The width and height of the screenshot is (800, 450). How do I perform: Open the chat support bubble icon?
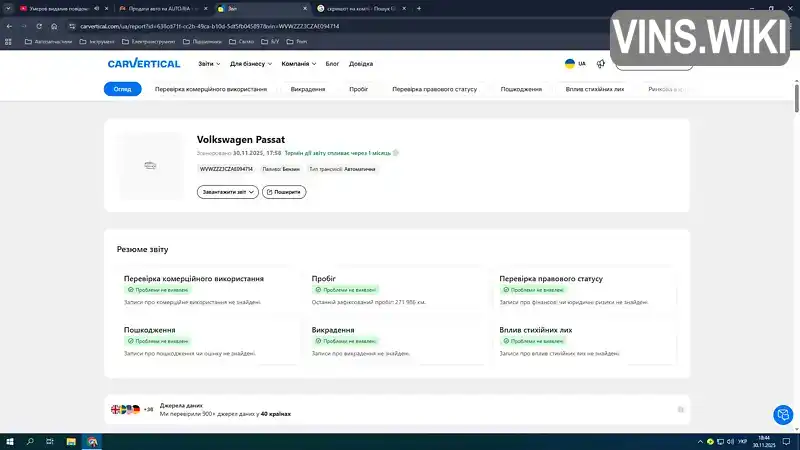pos(783,414)
